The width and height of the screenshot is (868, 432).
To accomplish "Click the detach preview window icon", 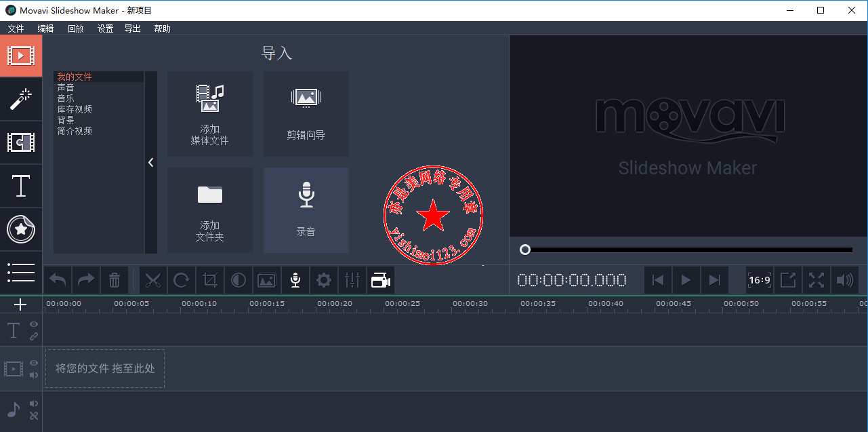I will (x=788, y=280).
